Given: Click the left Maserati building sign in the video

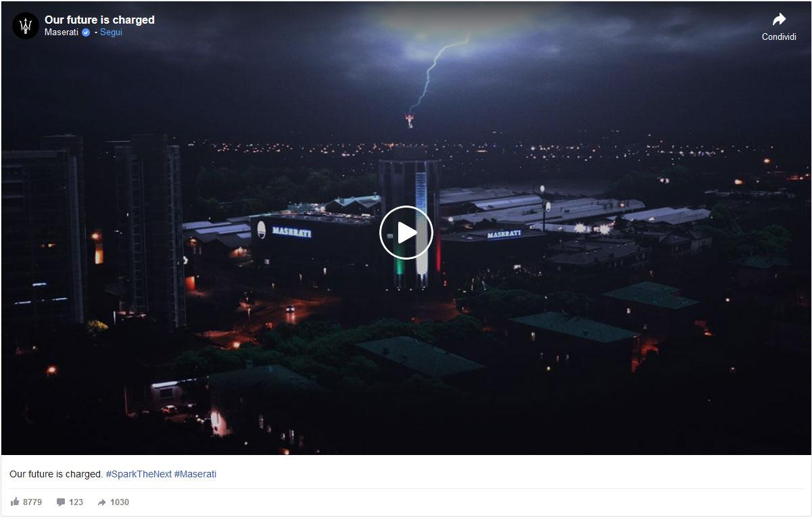Looking at the screenshot, I should pyautogui.click(x=291, y=232).
